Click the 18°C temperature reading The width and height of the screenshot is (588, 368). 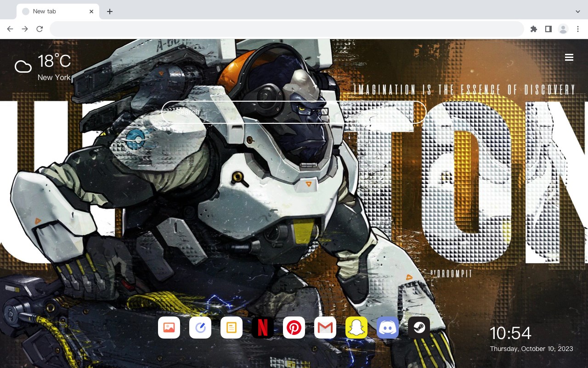click(54, 61)
